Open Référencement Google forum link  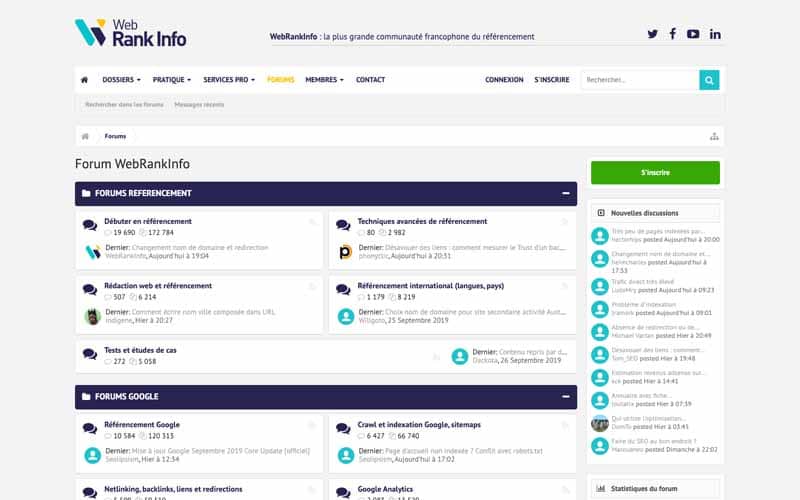[142, 424]
